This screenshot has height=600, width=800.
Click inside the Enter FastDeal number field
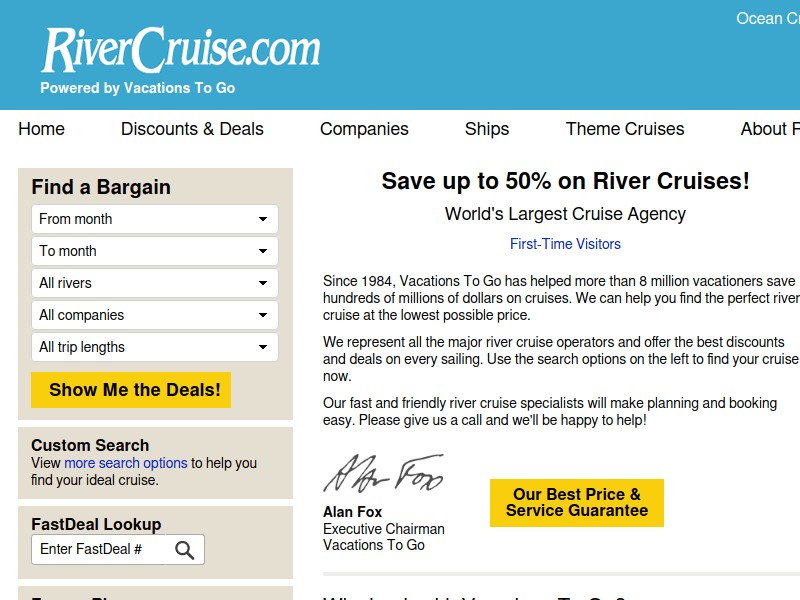pos(100,549)
